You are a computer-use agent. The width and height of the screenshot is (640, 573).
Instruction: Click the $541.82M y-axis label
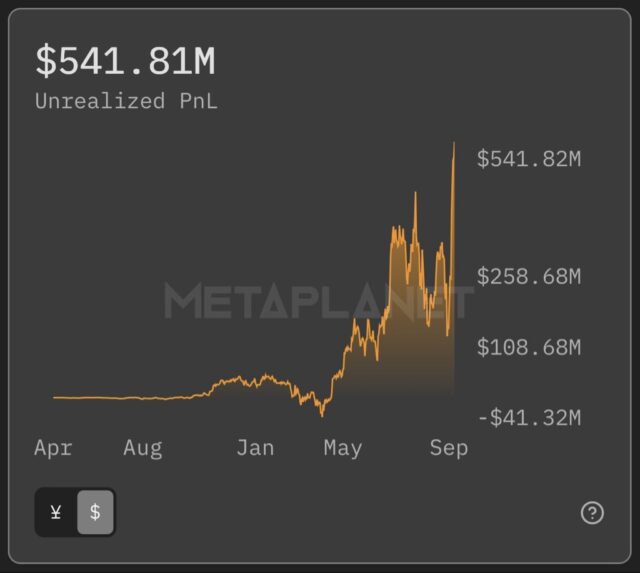528,159
